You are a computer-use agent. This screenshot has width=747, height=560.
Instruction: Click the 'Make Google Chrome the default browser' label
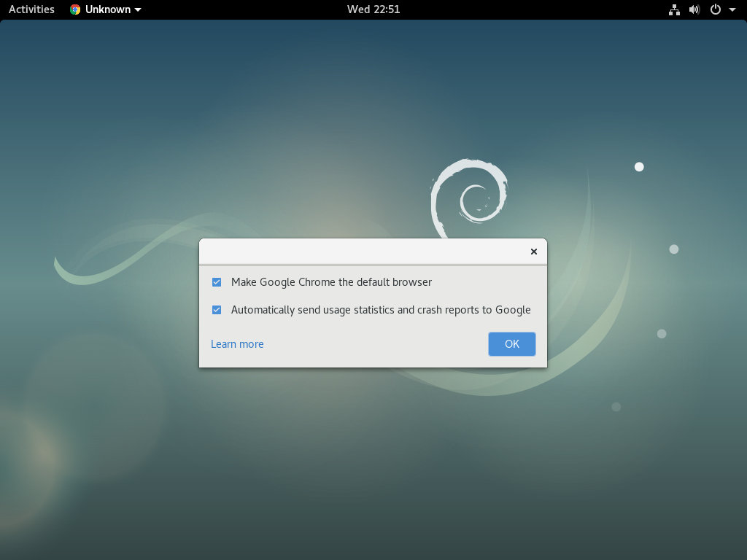pos(331,282)
